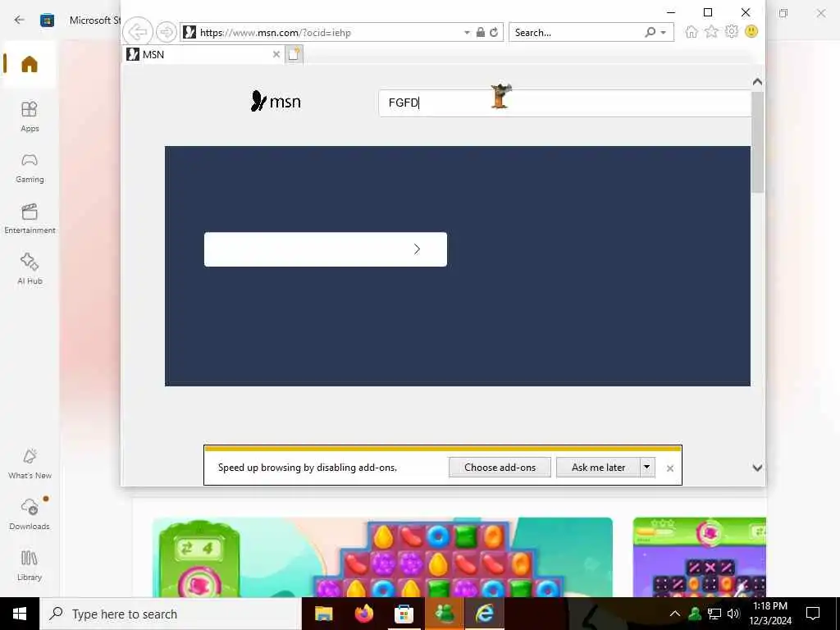Open the Favorites star icon

[711, 32]
